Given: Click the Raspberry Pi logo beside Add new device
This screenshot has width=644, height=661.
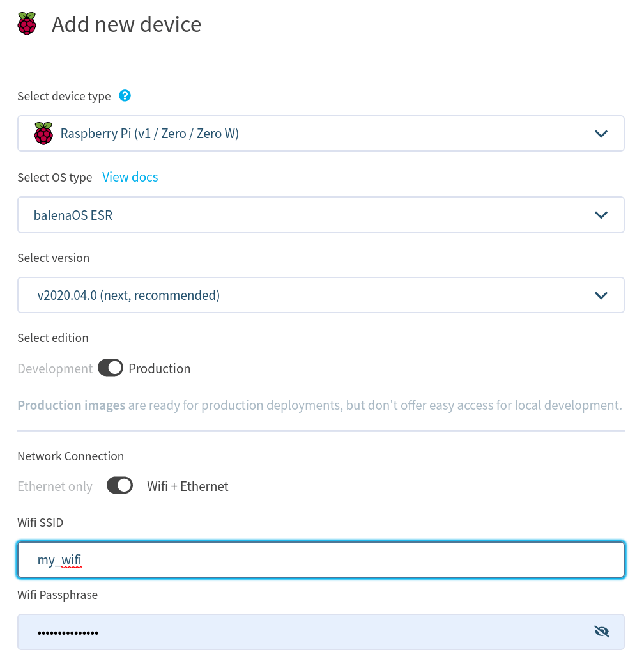Looking at the screenshot, I should click(x=27, y=24).
